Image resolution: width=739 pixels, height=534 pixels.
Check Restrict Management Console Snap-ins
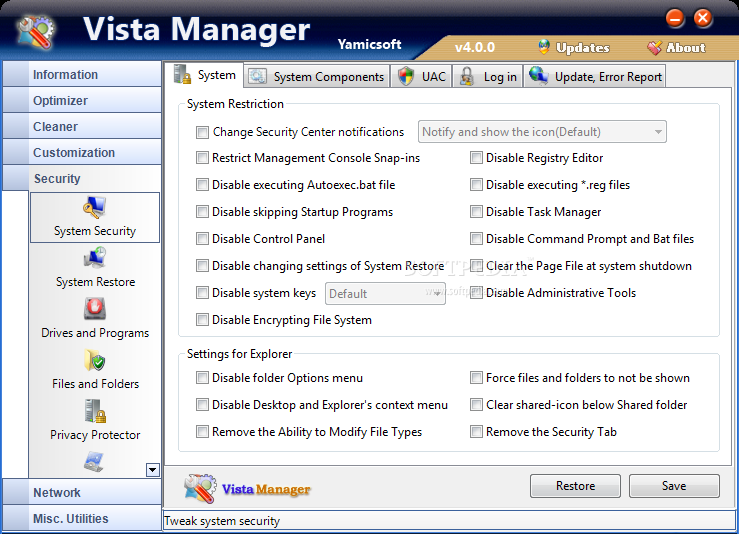202,158
